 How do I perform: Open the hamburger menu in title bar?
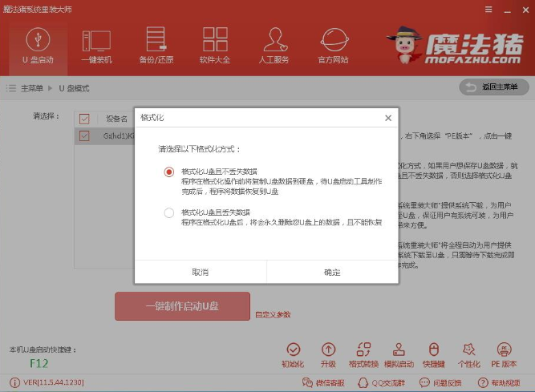pyautogui.click(x=488, y=10)
